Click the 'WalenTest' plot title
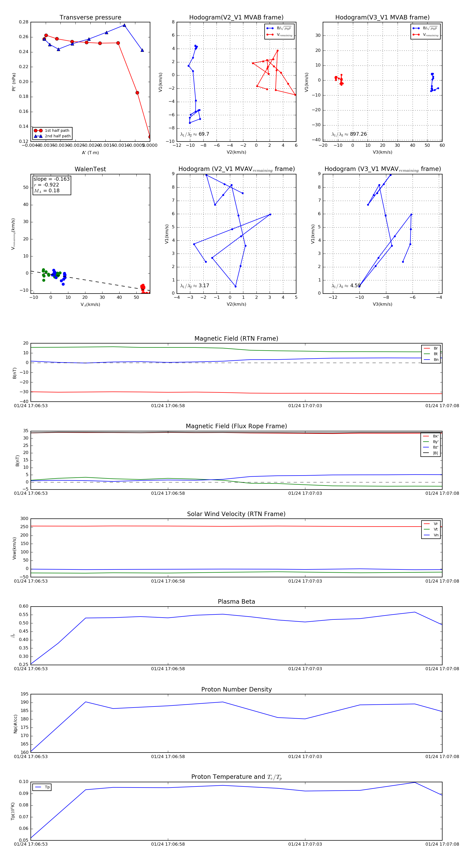The width and height of the screenshot is (473, 868). pos(90,169)
